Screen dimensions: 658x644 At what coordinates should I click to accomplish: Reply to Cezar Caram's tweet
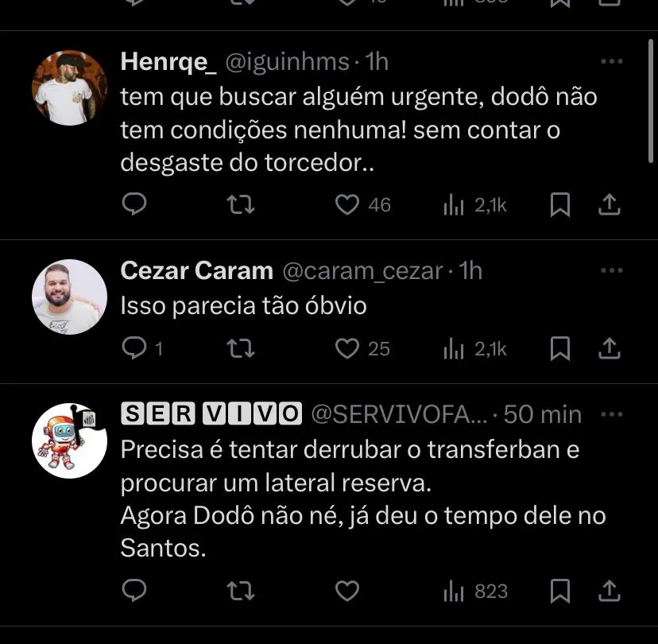(x=135, y=348)
